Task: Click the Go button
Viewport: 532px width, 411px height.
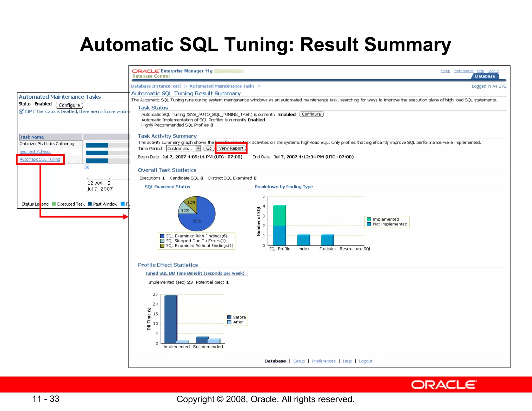Action: (x=209, y=148)
